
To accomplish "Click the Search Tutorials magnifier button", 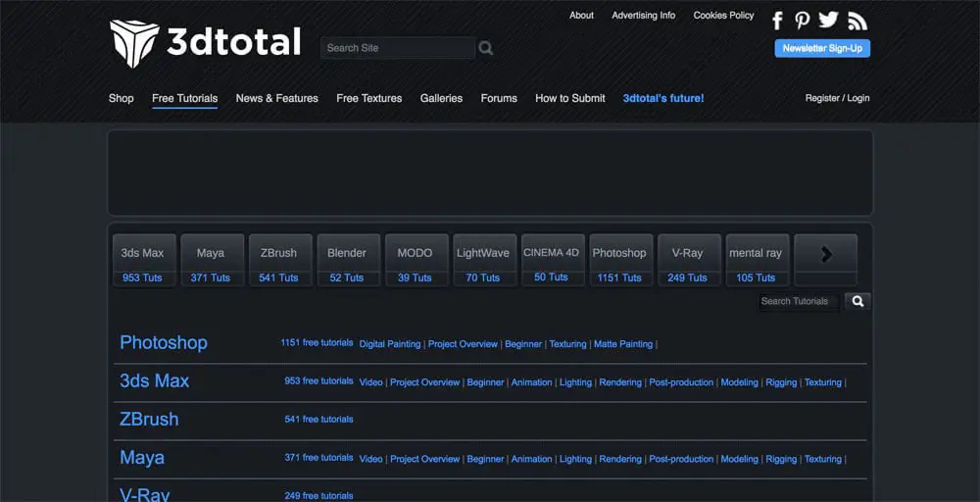I will 857,301.
